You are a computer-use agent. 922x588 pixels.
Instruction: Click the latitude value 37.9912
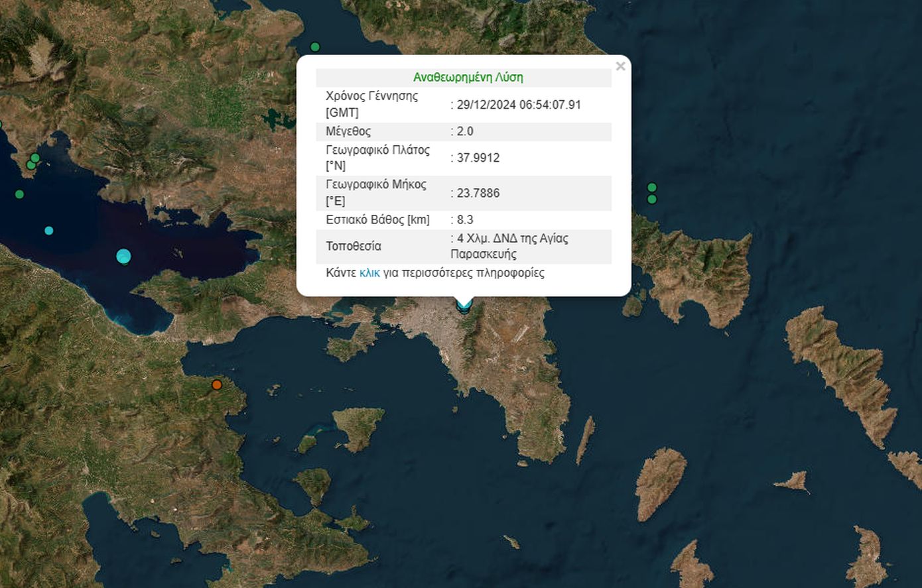478,158
